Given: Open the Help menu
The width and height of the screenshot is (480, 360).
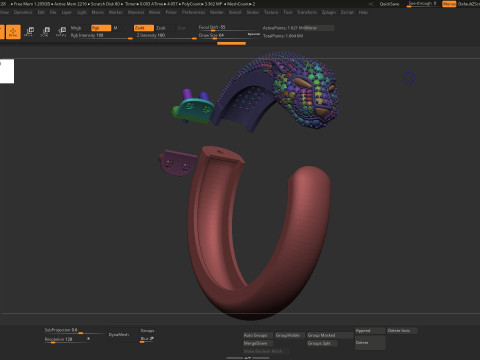Looking at the screenshot, I should [x=363, y=12].
